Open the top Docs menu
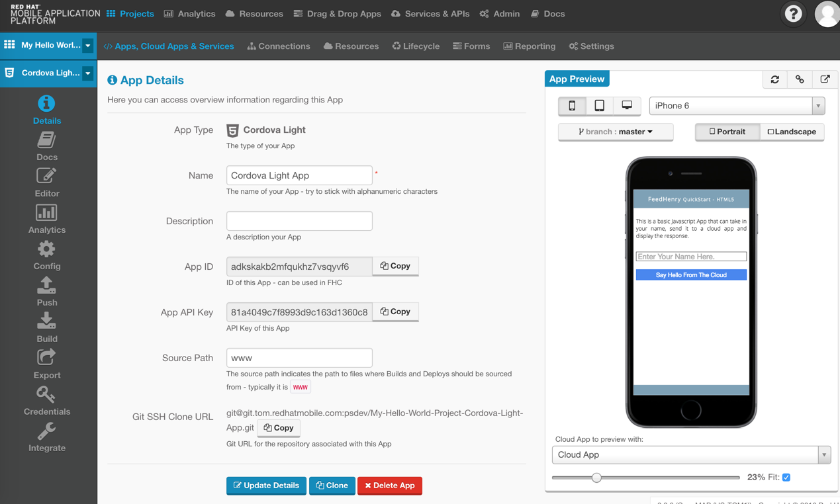Image resolution: width=840 pixels, height=504 pixels. coord(547,14)
